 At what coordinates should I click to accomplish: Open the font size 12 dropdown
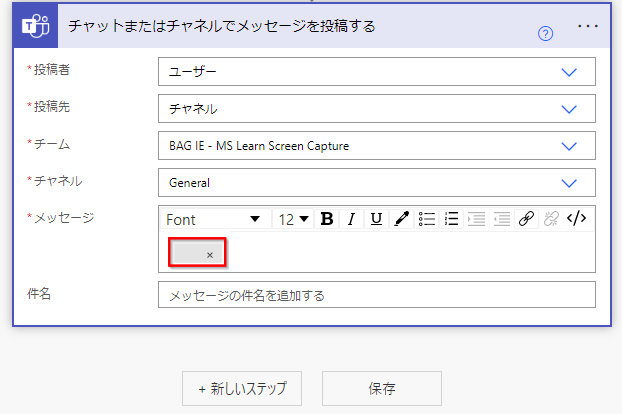pyautogui.click(x=293, y=219)
